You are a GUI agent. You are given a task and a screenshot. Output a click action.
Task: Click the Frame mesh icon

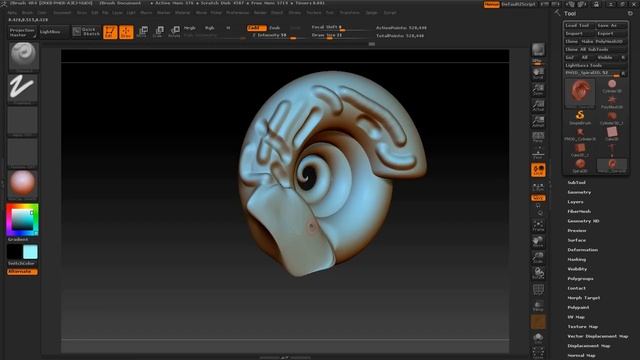pyautogui.click(x=538, y=226)
